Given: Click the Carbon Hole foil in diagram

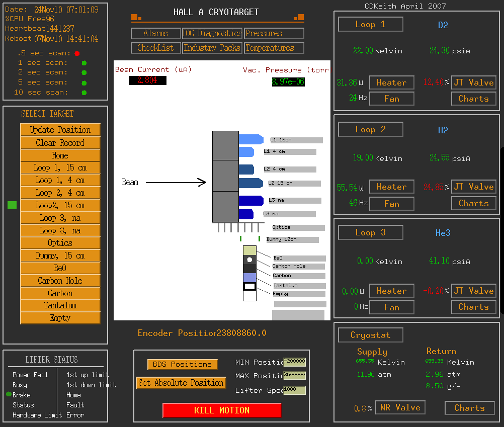Looking at the screenshot, I should tap(249, 260).
